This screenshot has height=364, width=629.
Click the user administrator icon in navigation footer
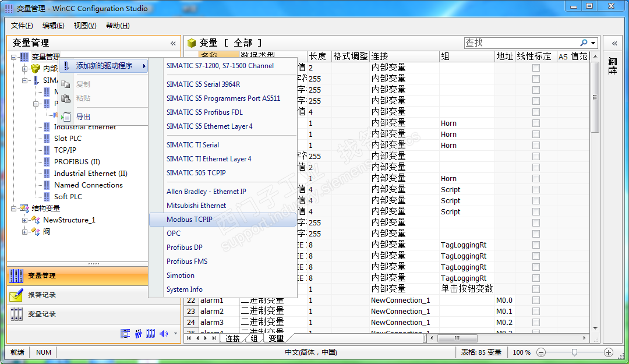(139, 334)
